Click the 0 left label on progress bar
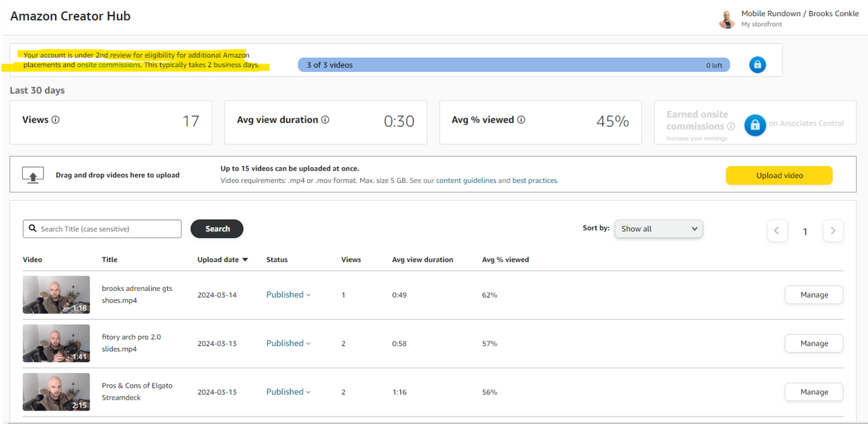868x424 pixels. click(714, 65)
